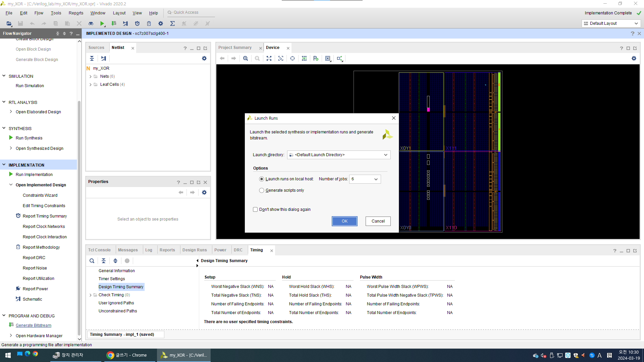Click the green Run flow toolbar icon

pos(102,23)
